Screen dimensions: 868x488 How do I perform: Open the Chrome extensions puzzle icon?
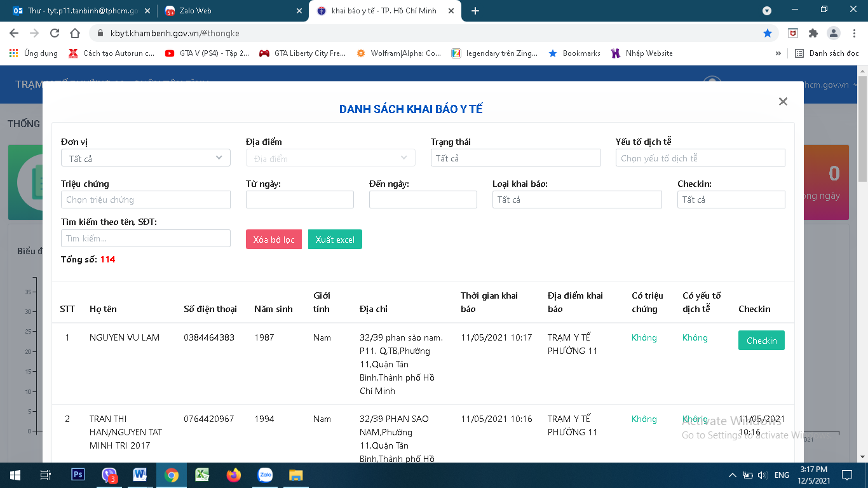(813, 33)
